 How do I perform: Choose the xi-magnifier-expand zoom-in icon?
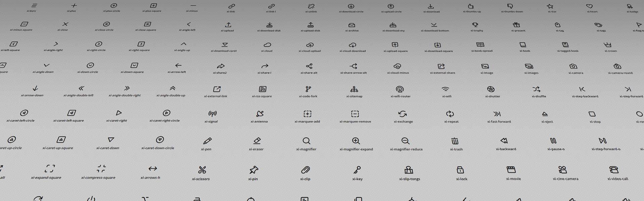[356, 141]
